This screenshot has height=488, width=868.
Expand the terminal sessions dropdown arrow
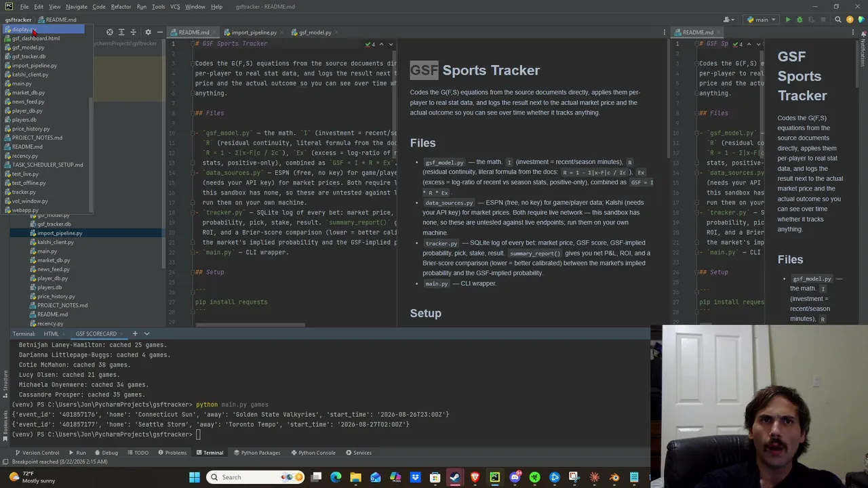click(146, 333)
